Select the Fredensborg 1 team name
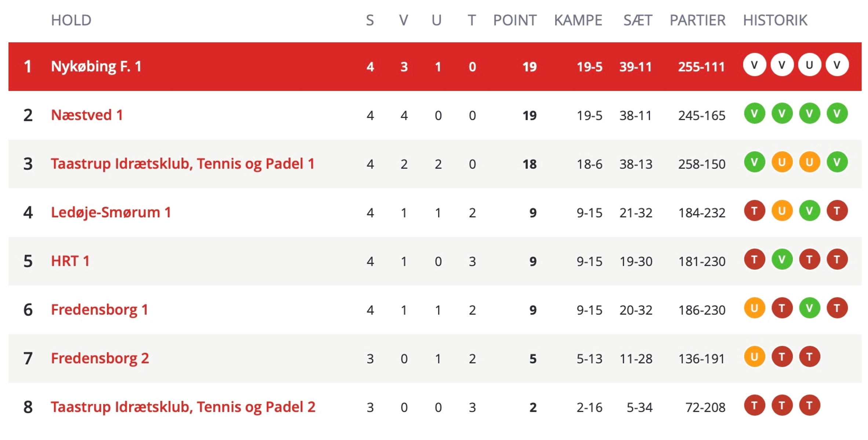Viewport: 868px width, 440px height. [x=99, y=310]
